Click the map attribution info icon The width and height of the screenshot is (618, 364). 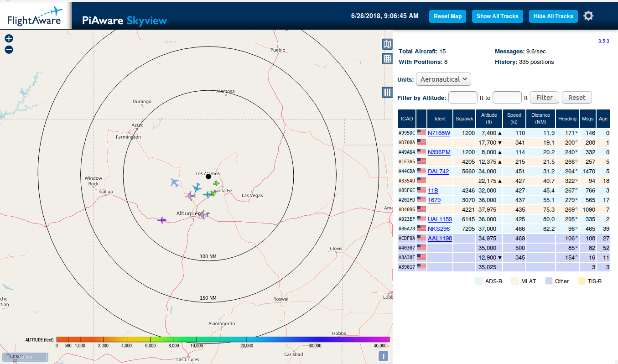384,356
